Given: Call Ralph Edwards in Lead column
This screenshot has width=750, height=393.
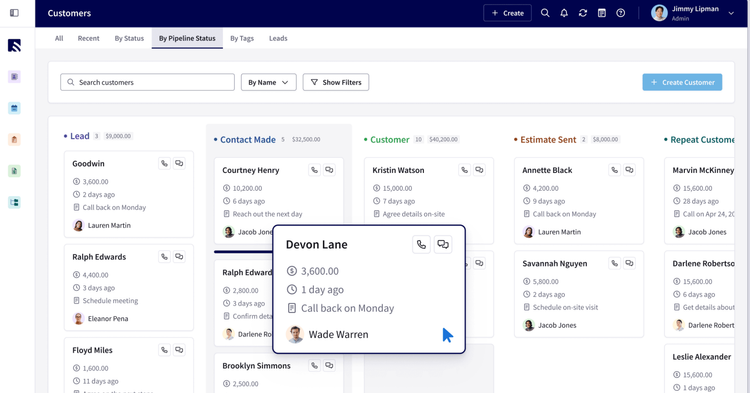Looking at the screenshot, I should pos(164,257).
